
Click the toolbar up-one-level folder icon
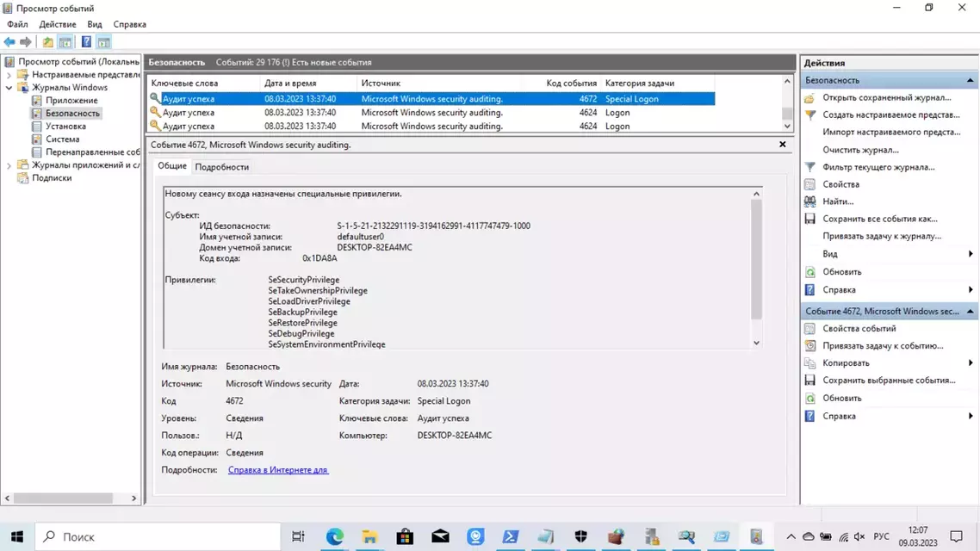pos(47,42)
